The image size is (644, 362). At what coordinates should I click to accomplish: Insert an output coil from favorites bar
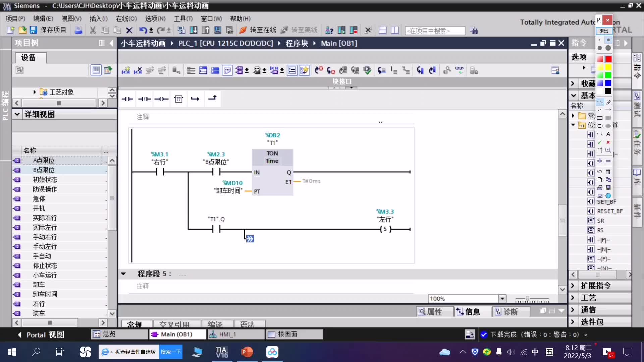tap(161, 99)
